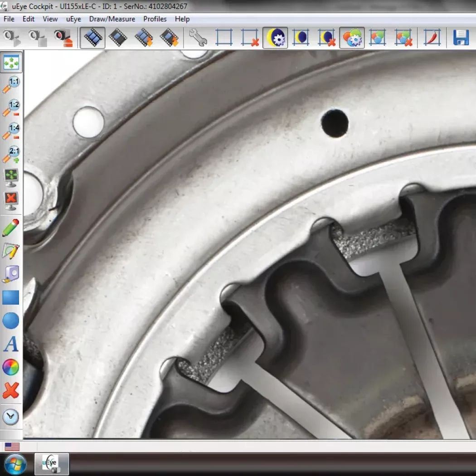Zoom in with the 2:1 magnifier
This screenshot has width=476, height=476.
click(11, 155)
